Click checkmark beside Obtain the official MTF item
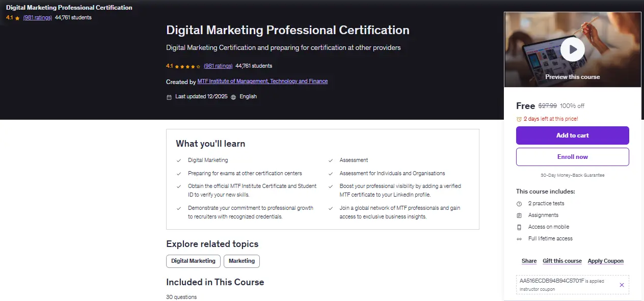Viewport: 644px width, 301px height. 179,186
